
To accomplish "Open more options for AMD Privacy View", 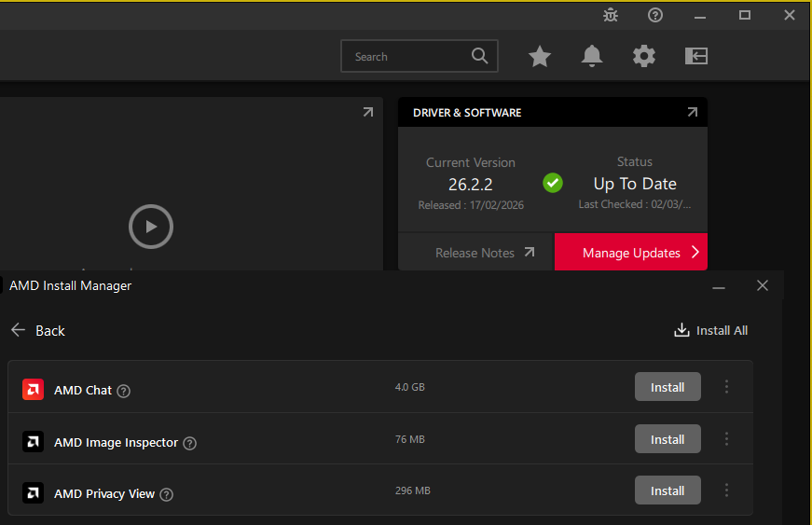I will coord(726,490).
